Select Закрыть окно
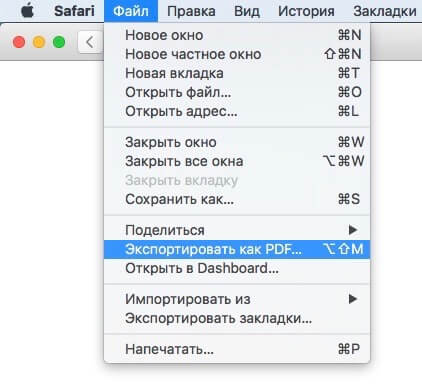Viewport: 422px width, 392px height. [237, 142]
